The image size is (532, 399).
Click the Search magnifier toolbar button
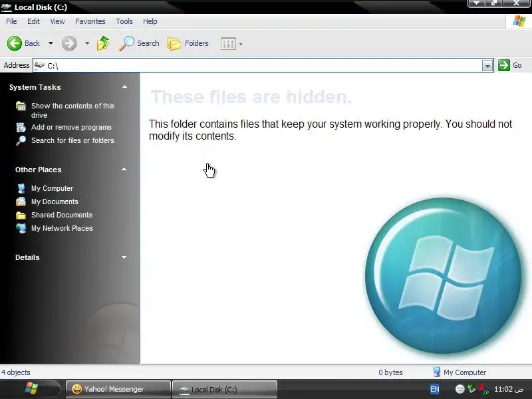pos(140,43)
